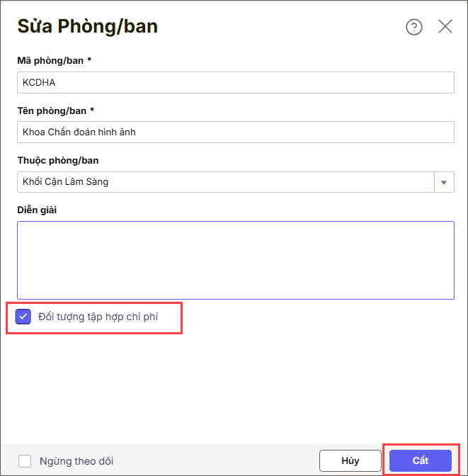Click the Mã phòng/ban input containing KCDHA
This screenshot has width=468, height=476.
point(235,82)
